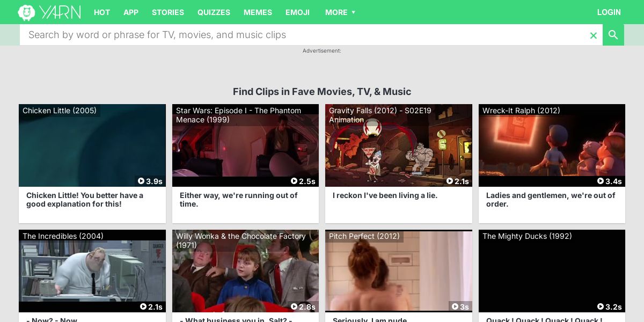Clear the search box with the X icon
The image size is (644, 322).
pyautogui.click(x=594, y=35)
